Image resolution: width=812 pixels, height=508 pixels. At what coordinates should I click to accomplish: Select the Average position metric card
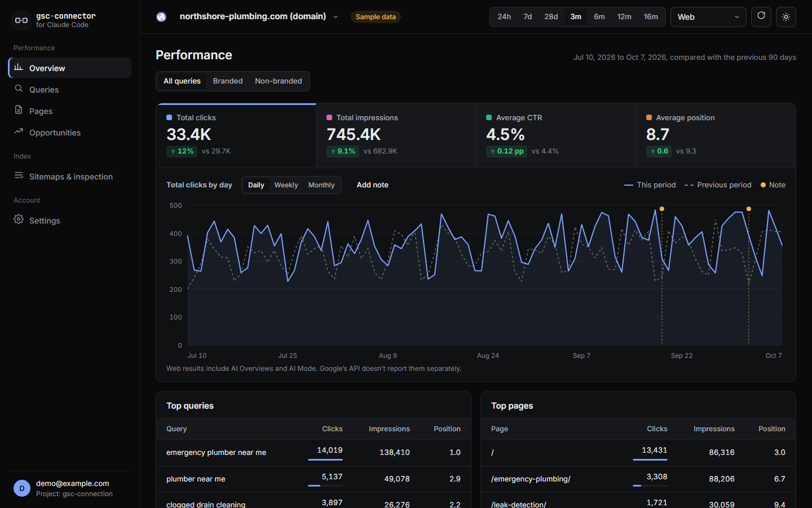pyautogui.click(x=716, y=135)
